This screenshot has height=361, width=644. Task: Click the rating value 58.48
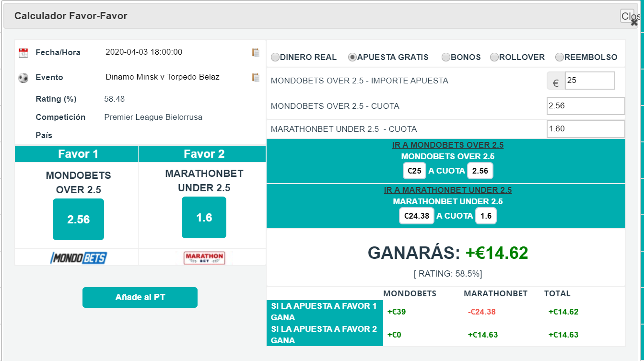(x=115, y=99)
